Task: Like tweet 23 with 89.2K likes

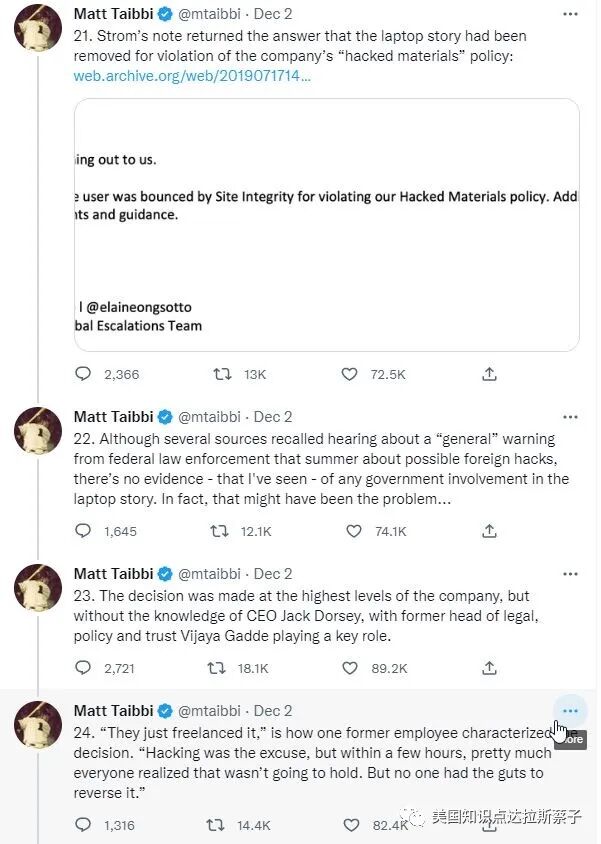Action: pyautogui.click(x=349, y=668)
